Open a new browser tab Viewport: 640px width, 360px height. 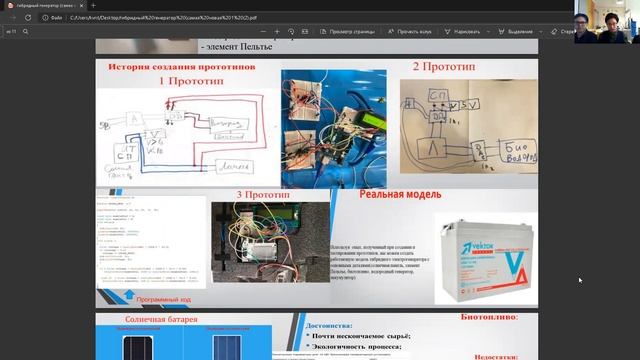coord(93,6)
